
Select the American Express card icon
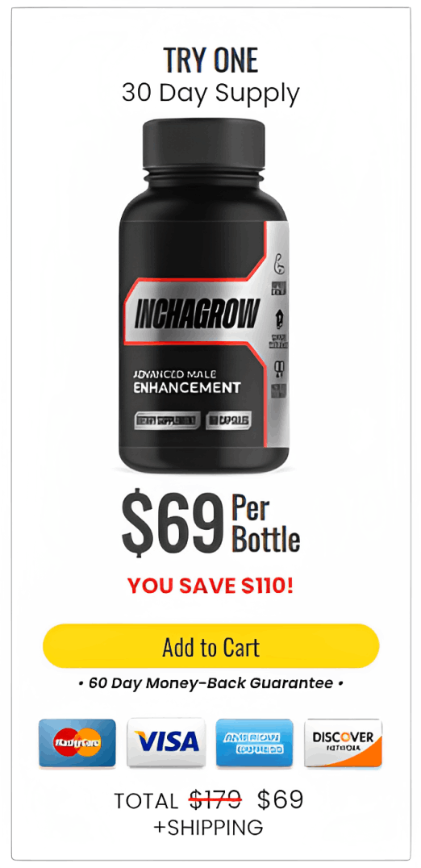pos(255,743)
